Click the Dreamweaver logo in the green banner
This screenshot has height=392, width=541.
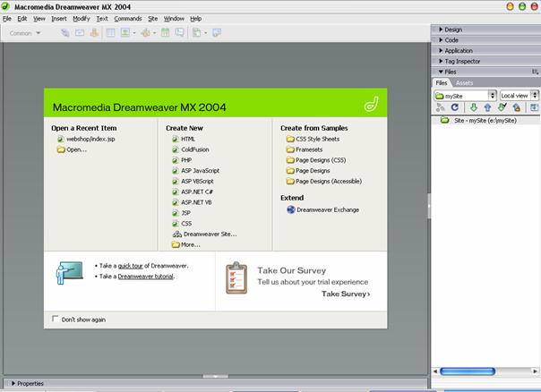point(371,104)
